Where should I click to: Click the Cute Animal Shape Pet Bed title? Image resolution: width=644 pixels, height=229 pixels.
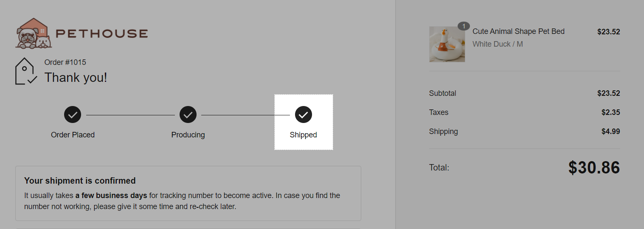(518, 31)
